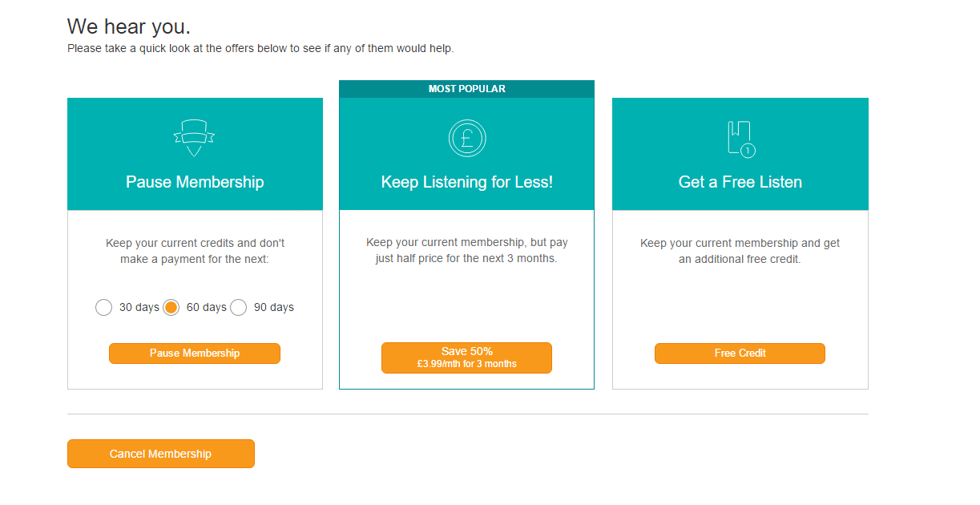The height and width of the screenshot is (505, 980).
Task: Click the half price for 3 months description
Action: tap(467, 251)
